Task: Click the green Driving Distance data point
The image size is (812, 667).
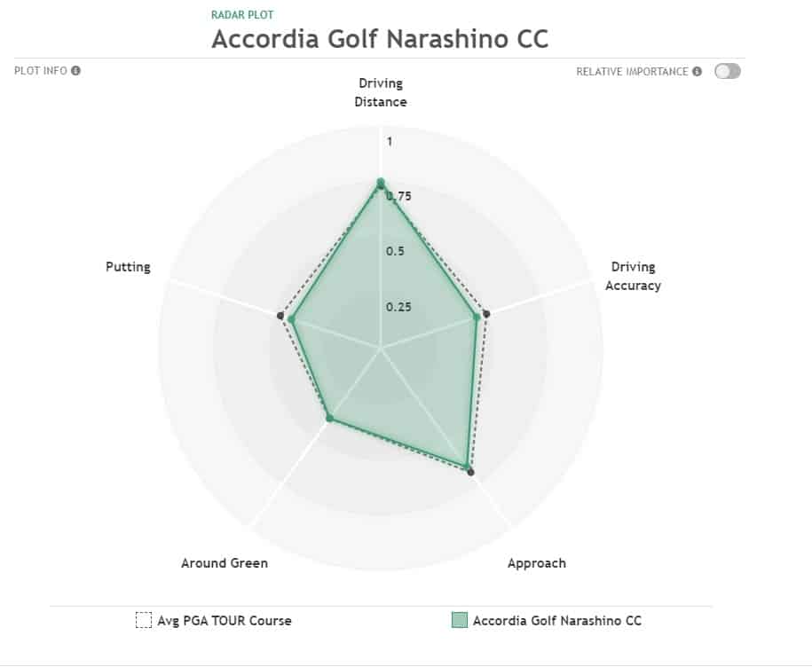Action: 381,183
